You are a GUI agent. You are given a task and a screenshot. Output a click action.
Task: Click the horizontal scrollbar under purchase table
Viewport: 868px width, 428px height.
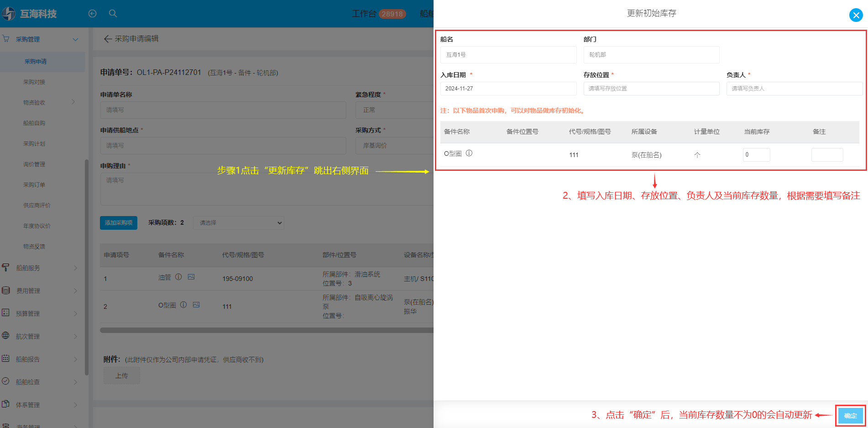(267, 330)
